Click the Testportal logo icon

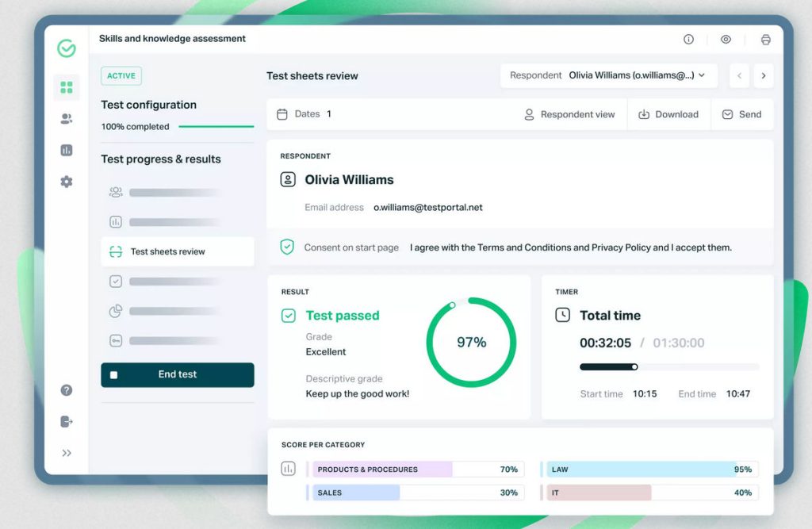[x=67, y=48]
